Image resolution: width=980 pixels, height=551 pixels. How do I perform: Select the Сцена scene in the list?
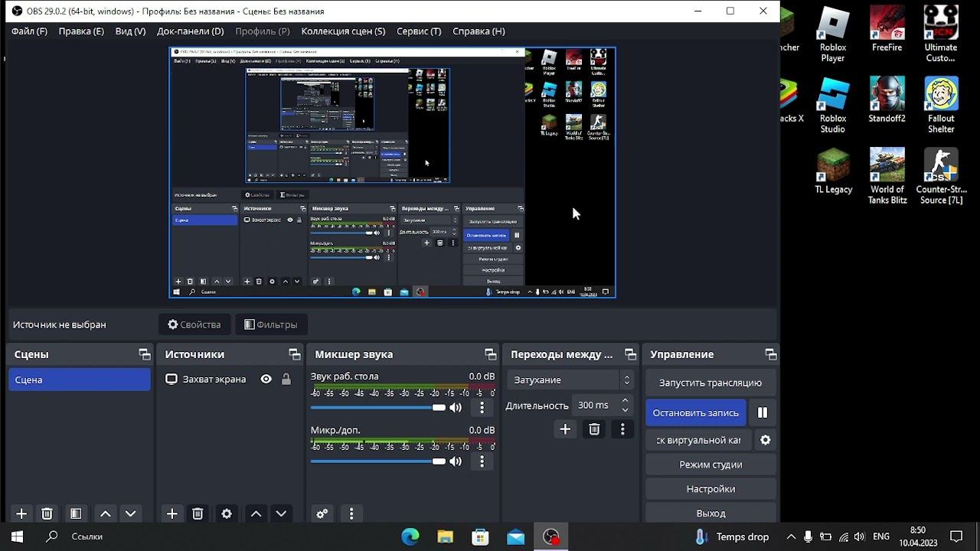coord(80,380)
